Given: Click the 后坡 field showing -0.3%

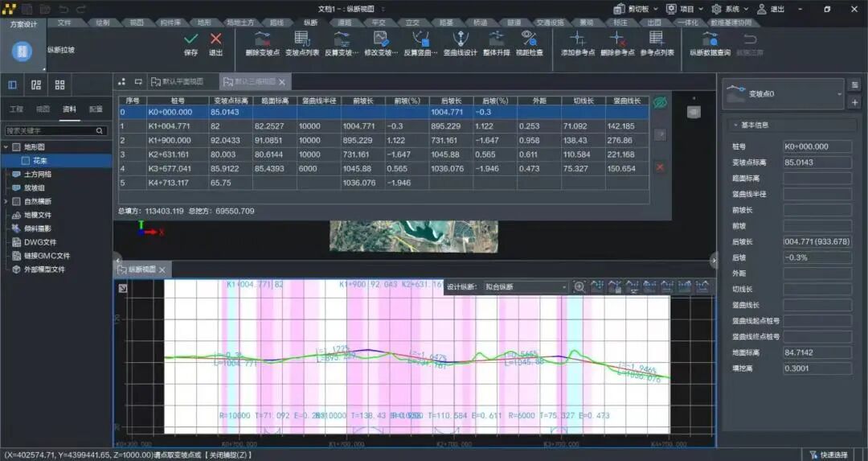Looking at the screenshot, I should (x=817, y=257).
